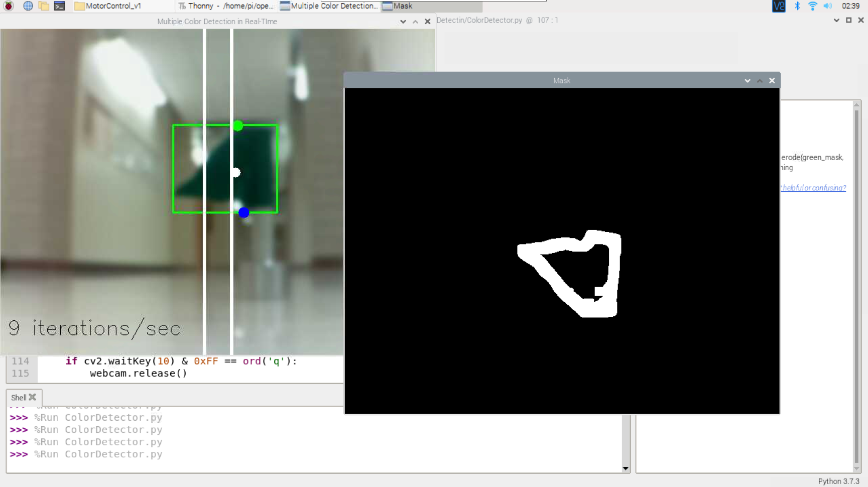Open the Bluetooth menu in the system tray
The image size is (868, 487).
797,7
